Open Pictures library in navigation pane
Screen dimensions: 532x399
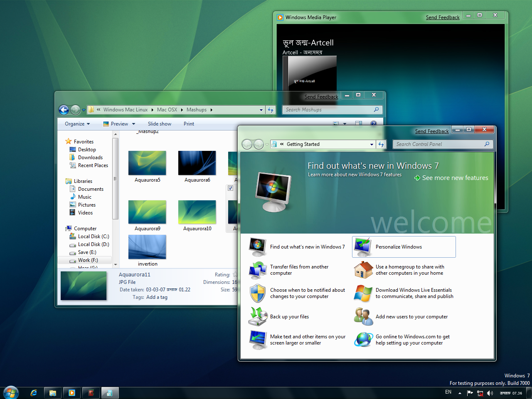point(86,205)
